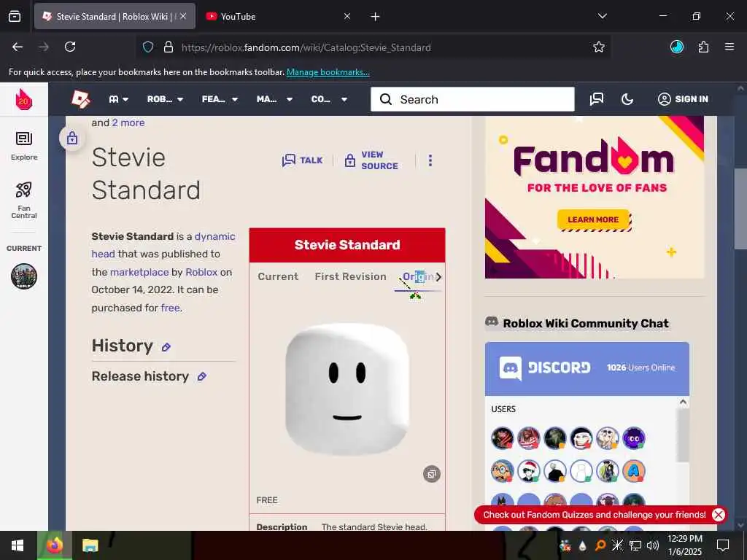Open the TALK page
Image resolution: width=747 pixels, height=560 pixels.
tap(302, 160)
